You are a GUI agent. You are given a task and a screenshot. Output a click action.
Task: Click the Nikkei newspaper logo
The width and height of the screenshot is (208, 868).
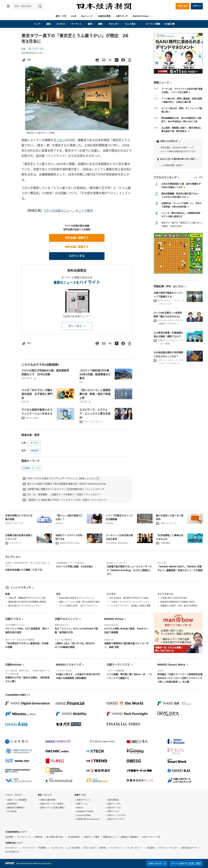104,6
